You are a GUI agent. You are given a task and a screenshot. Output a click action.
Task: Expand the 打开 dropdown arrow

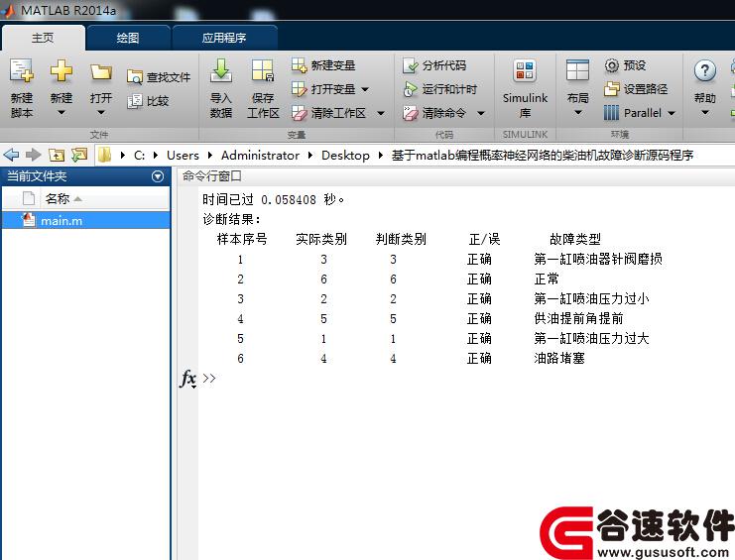[101, 112]
